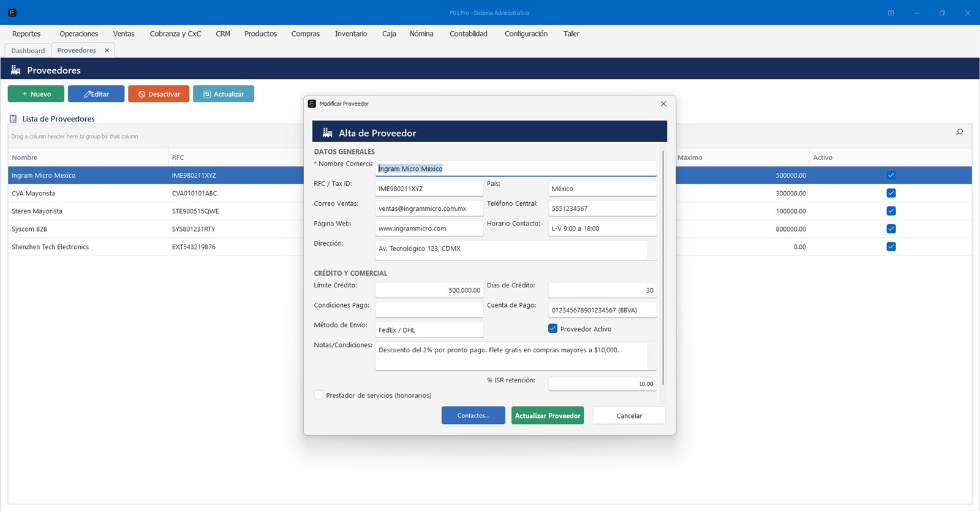This screenshot has width=980, height=511.
Task: Click the compact view icon in the title bar
Action: click(x=891, y=13)
